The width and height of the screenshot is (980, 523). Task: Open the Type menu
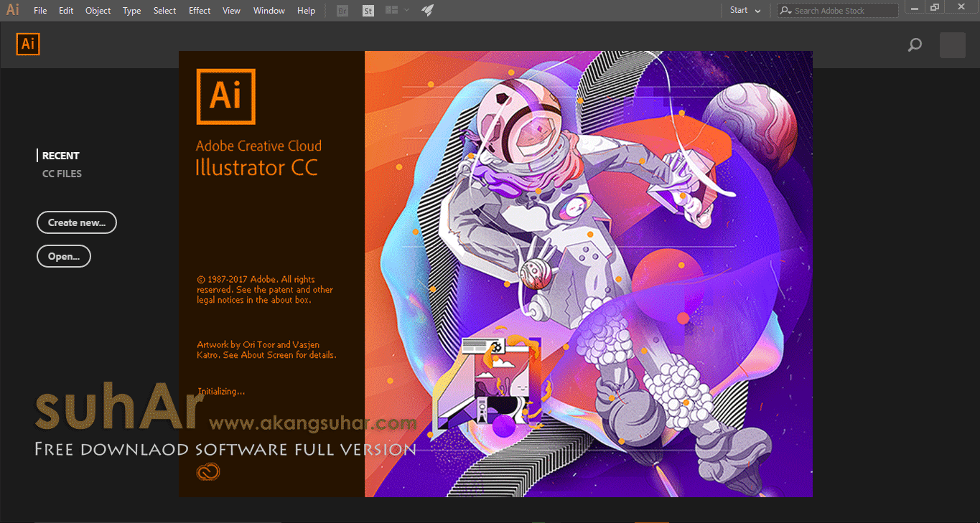pos(131,11)
